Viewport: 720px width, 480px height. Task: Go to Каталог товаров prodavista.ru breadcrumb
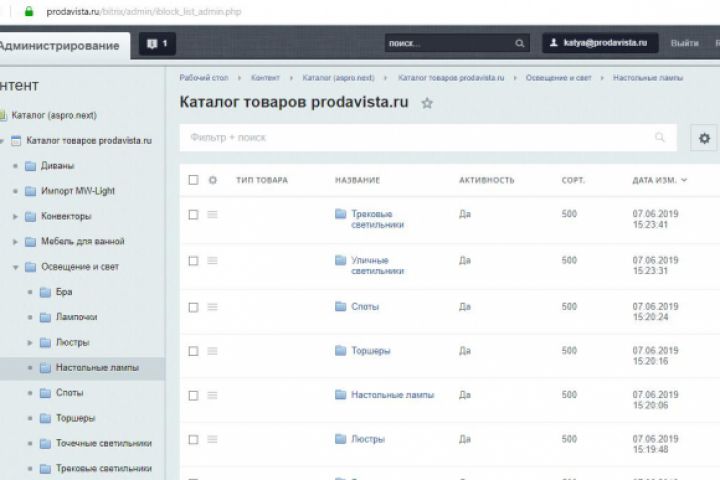(451, 78)
